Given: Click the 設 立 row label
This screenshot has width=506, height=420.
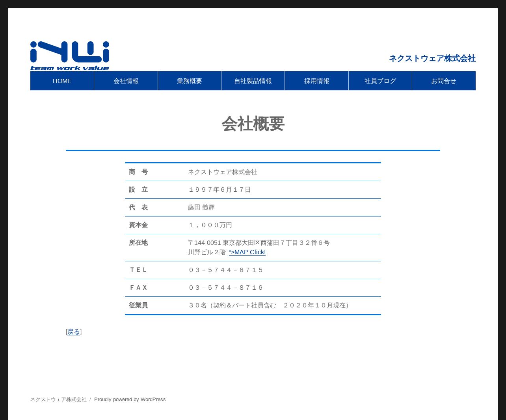Looking at the screenshot, I should tap(138, 190).
